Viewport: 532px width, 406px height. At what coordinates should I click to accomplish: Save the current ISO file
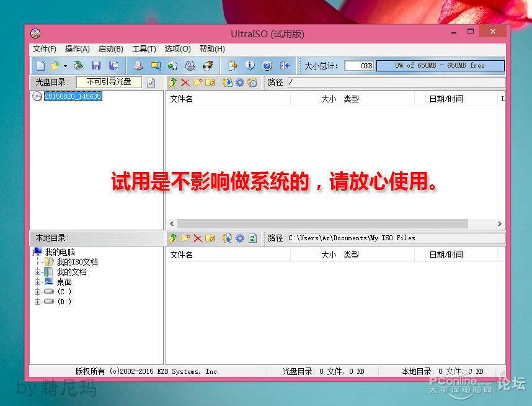pyautogui.click(x=95, y=65)
